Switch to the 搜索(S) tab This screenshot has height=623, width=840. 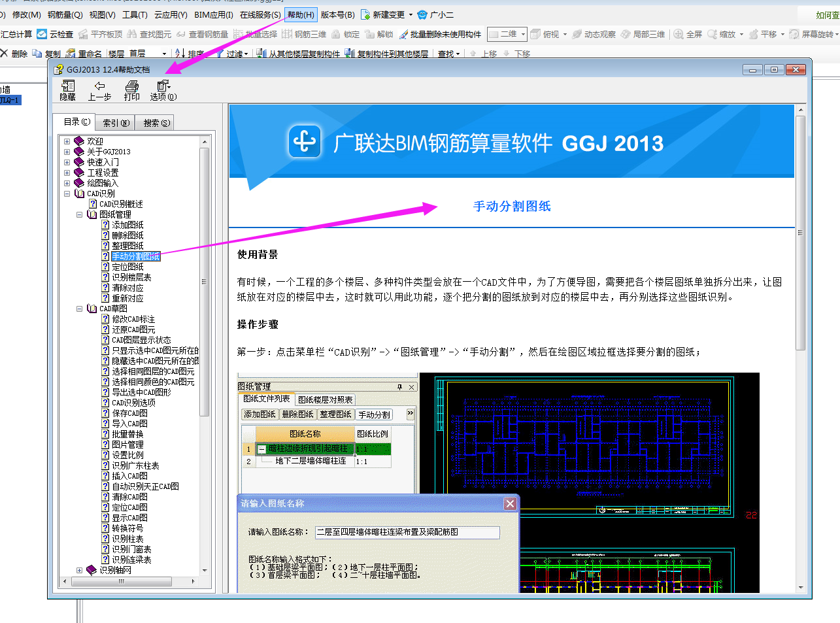156,123
